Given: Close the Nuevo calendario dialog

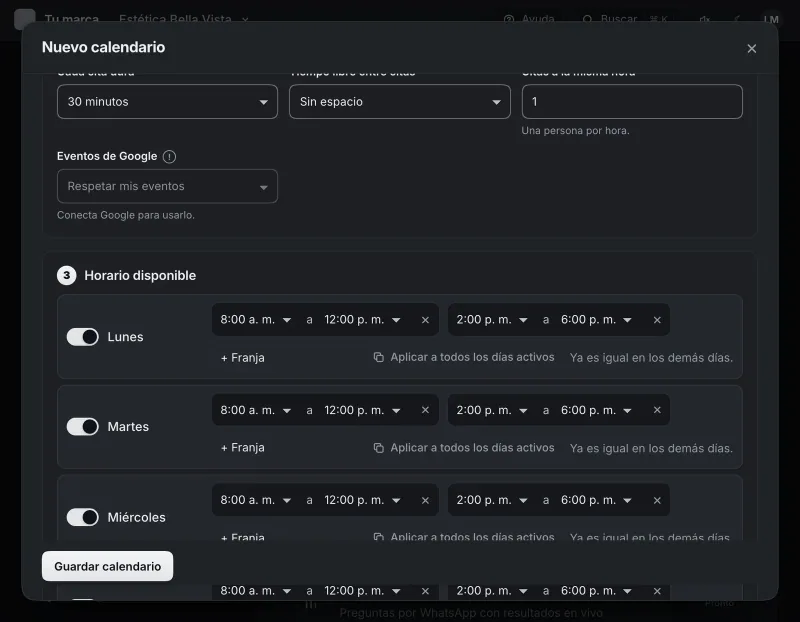Looking at the screenshot, I should click(752, 48).
